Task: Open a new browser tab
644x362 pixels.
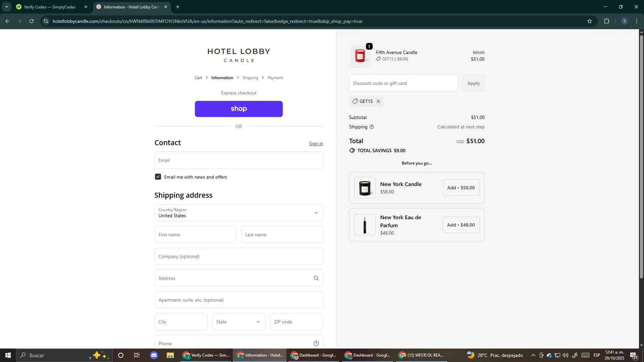Action: click(178, 7)
